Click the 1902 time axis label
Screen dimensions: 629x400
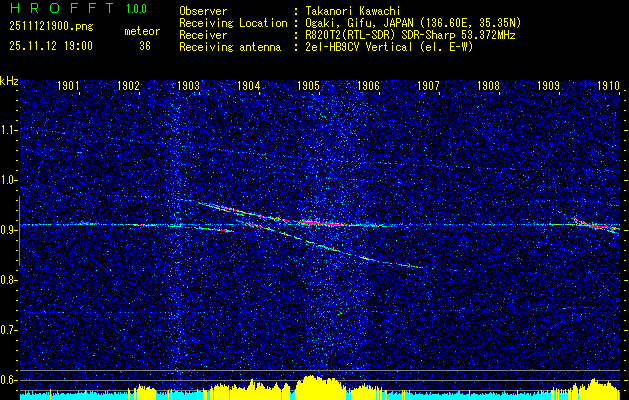pos(128,85)
